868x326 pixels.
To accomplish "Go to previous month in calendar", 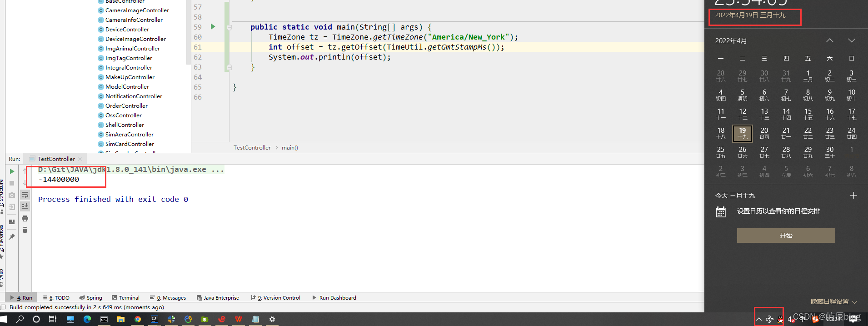I will pyautogui.click(x=830, y=40).
